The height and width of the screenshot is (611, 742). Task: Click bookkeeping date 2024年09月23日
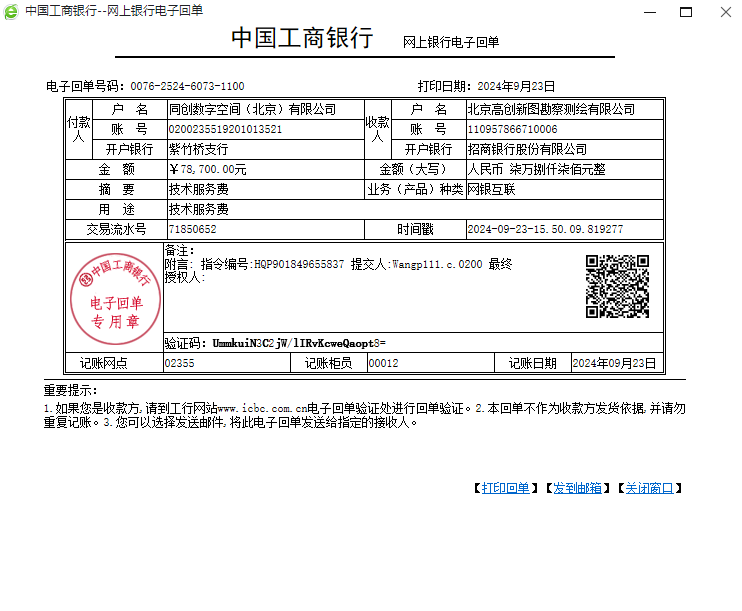[x=614, y=363]
